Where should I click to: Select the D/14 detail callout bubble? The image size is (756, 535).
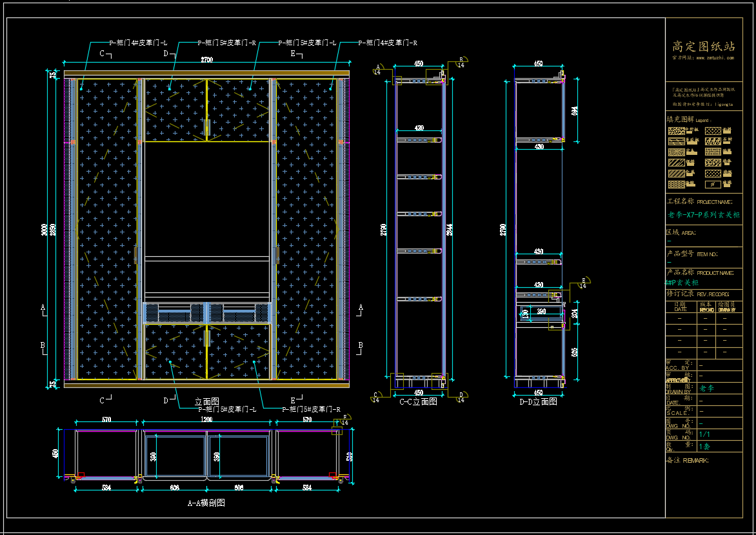pos(462,397)
